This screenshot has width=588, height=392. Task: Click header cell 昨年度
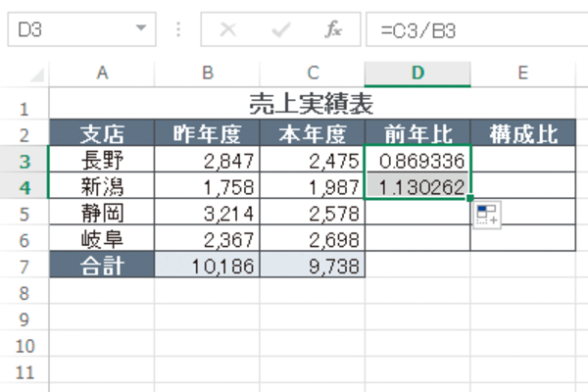pyautogui.click(x=207, y=133)
